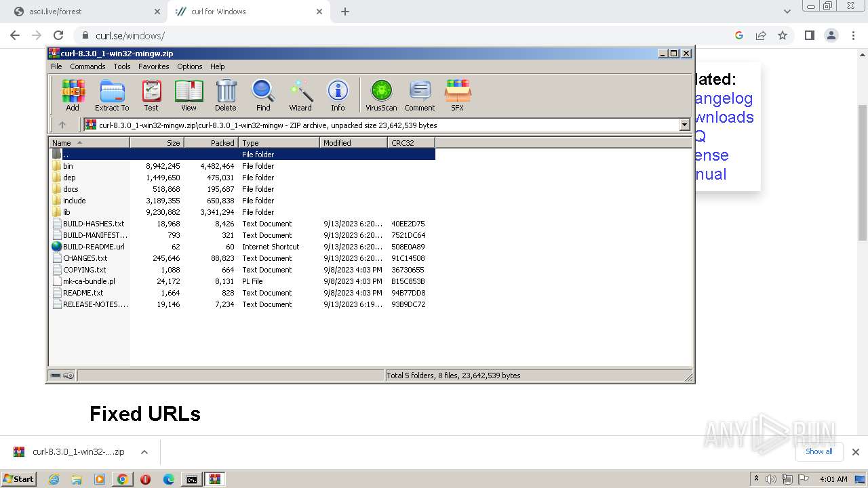
Task: Open the Options menu
Action: click(x=190, y=66)
